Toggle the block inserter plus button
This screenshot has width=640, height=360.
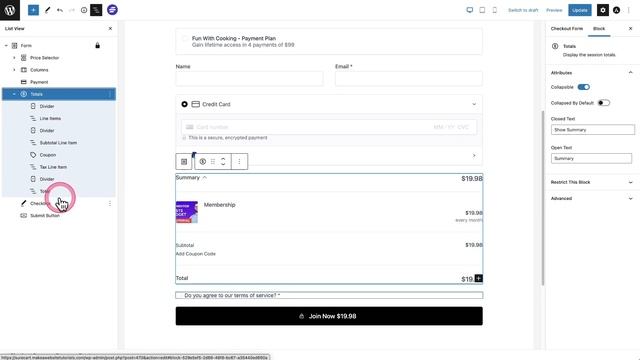33,10
